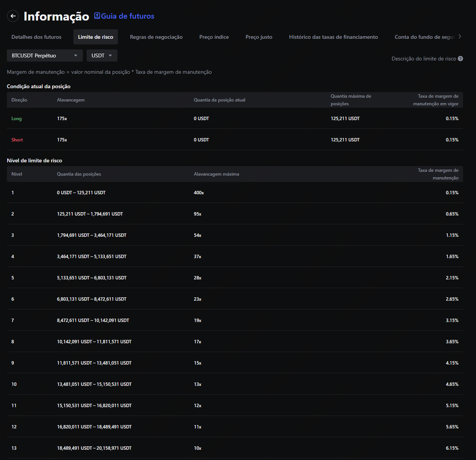This screenshot has width=476, height=460.
Task: Click the 28x maximum leverage value
Action: pyautogui.click(x=198, y=278)
